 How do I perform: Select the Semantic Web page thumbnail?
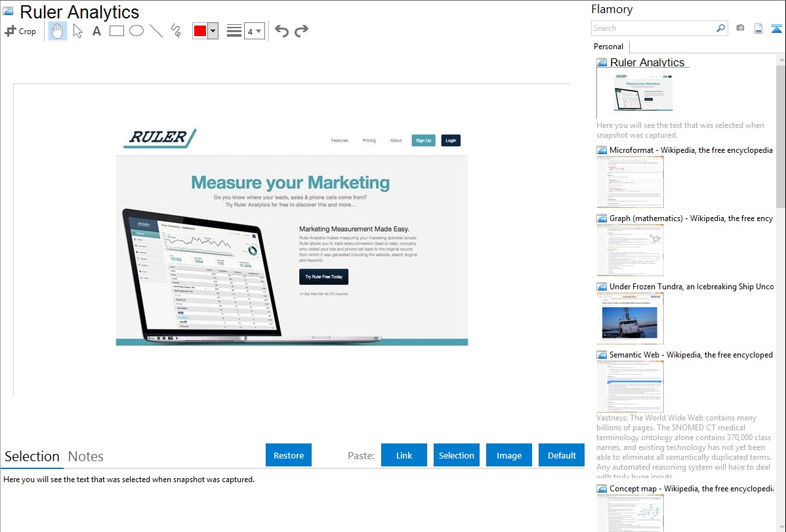pyautogui.click(x=630, y=386)
